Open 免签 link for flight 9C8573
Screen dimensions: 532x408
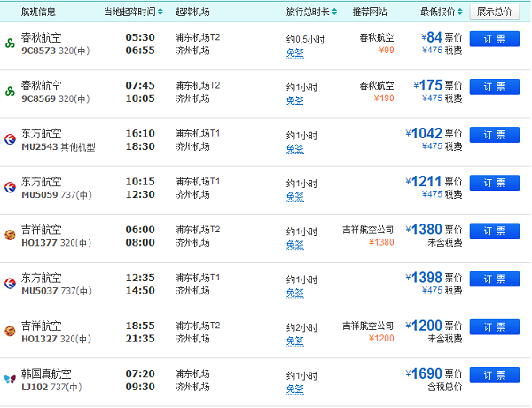pyautogui.click(x=294, y=53)
